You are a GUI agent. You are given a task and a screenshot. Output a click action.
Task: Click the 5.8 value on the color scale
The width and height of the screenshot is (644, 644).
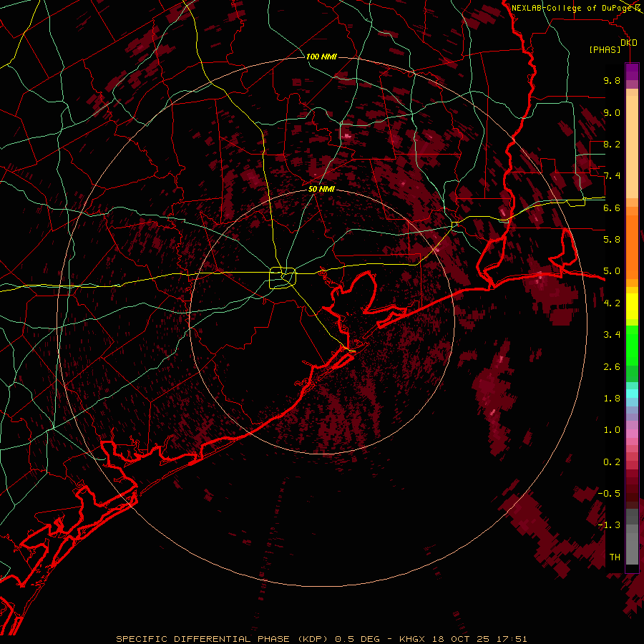tap(612, 240)
